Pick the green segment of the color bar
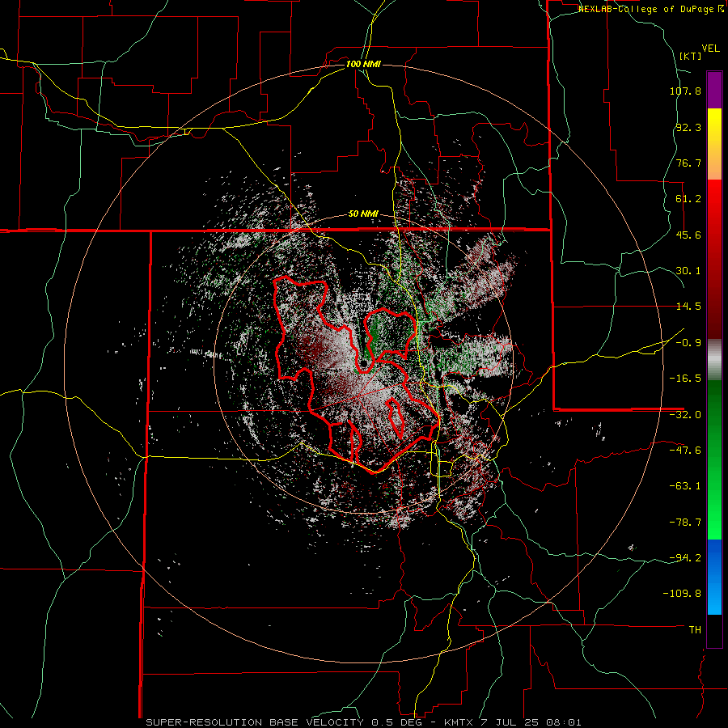Viewport: 728px width, 728px height. (714, 459)
